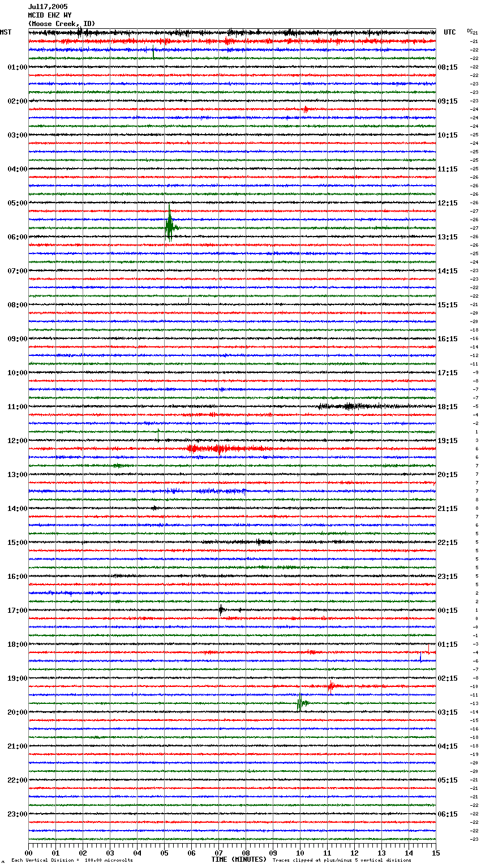481x868 pixels.
Task: Click the "TIME (MINUTES)" axis title
Action: (239, 860)
